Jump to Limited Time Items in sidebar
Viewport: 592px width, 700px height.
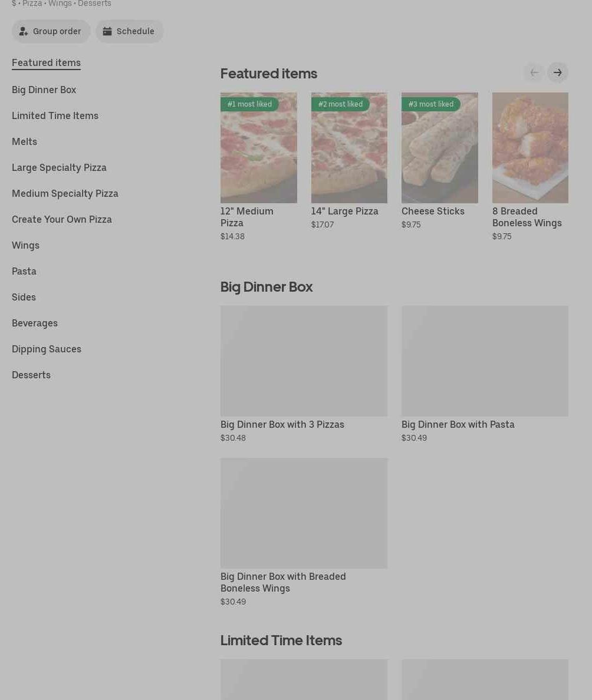(55, 115)
